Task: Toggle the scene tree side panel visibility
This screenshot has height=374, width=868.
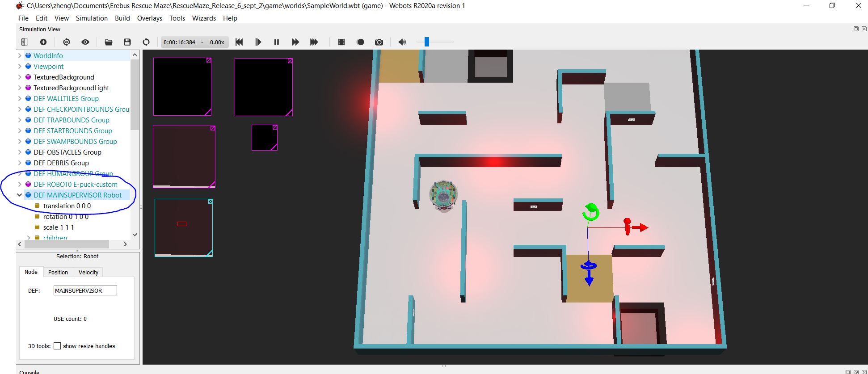Action: click(25, 42)
